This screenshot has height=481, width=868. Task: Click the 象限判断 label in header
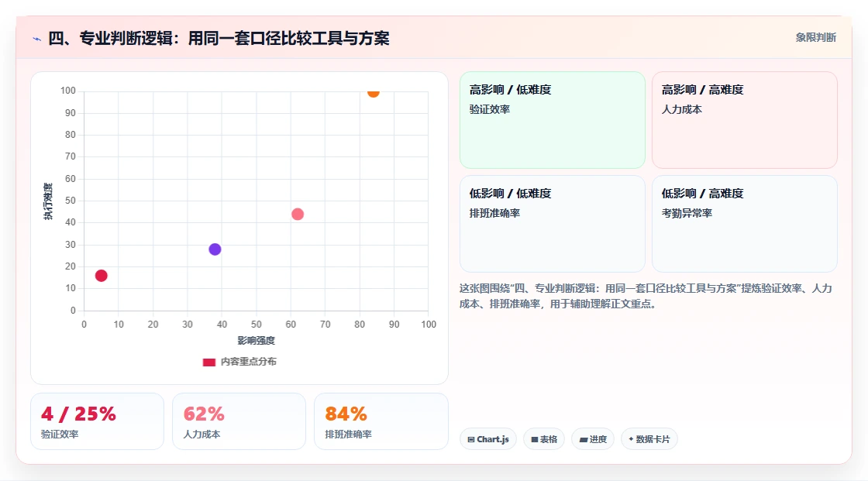pyautogui.click(x=816, y=38)
